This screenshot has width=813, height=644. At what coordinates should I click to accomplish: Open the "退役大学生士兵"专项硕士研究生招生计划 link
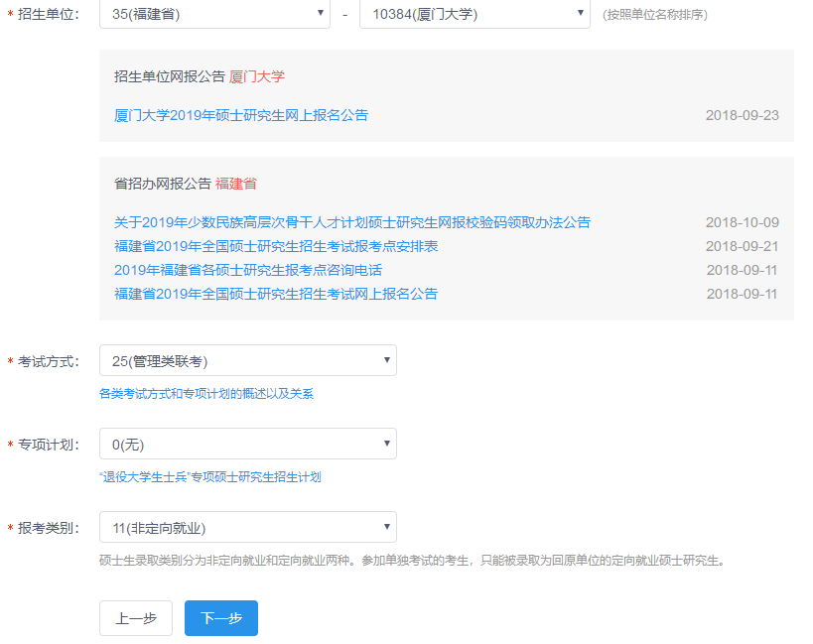(209, 477)
